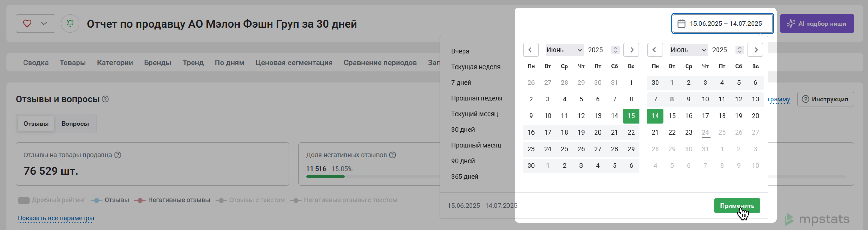The image size is (868, 230).
Task: Toggle Отзывы с текстом legend series
Action: tap(250, 200)
